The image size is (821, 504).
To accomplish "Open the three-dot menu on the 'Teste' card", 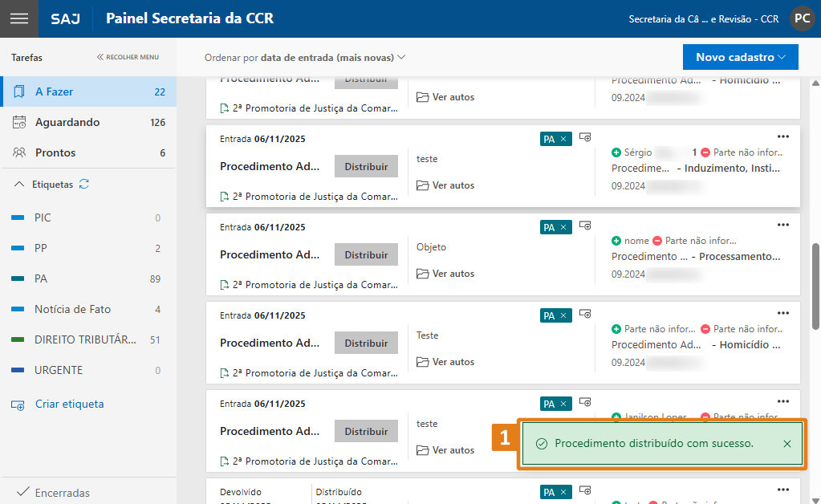I will coord(783,314).
